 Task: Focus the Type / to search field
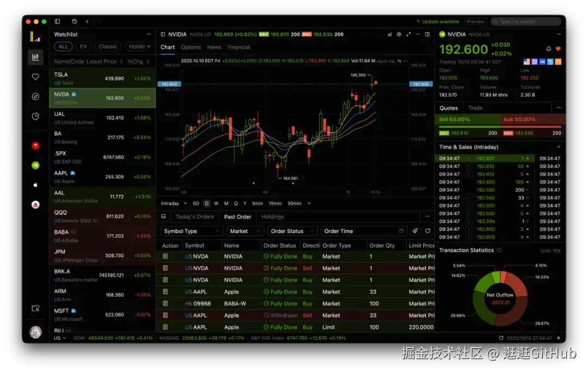point(525,21)
